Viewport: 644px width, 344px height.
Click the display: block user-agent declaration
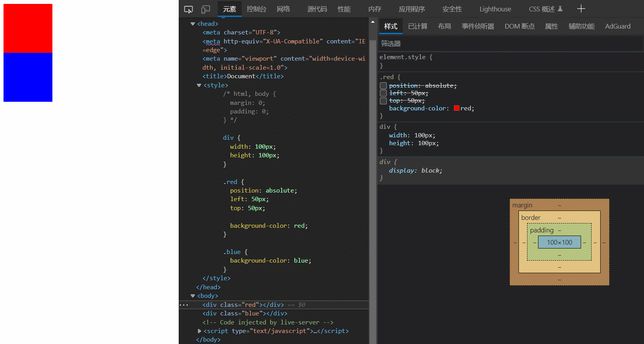(416, 171)
